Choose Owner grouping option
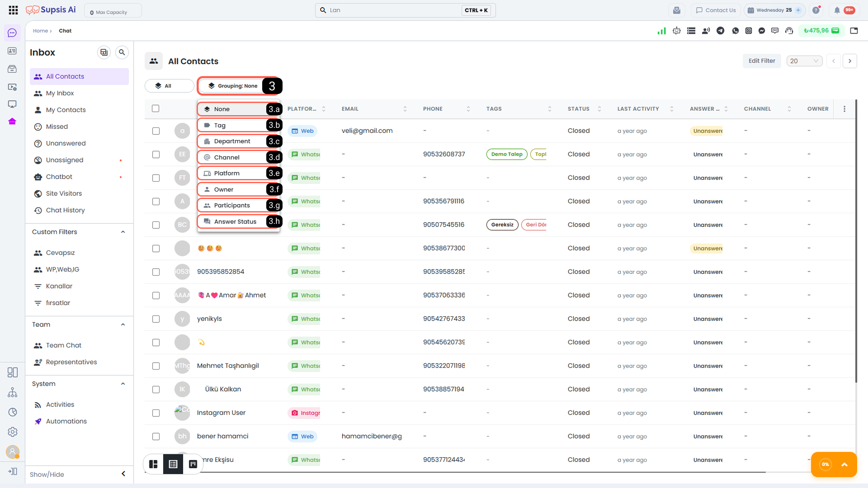Image resolution: width=868 pixels, height=488 pixels. 239,190
